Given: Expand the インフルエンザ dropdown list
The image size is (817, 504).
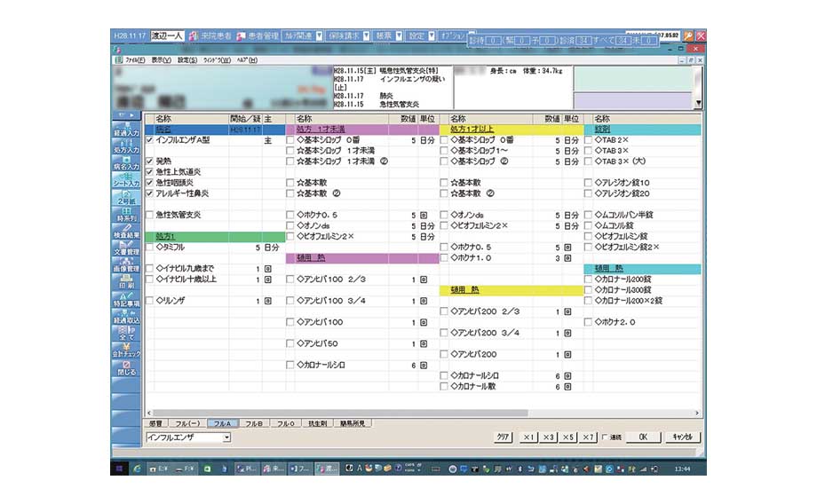Looking at the screenshot, I should point(226,437).
